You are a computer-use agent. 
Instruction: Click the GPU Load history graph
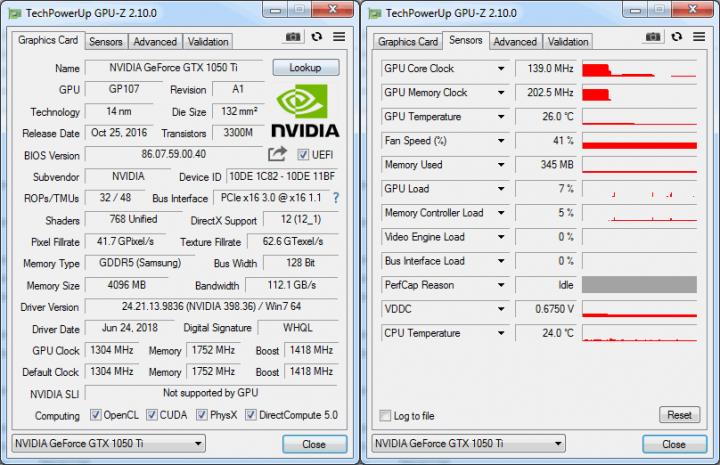[640, 189]
